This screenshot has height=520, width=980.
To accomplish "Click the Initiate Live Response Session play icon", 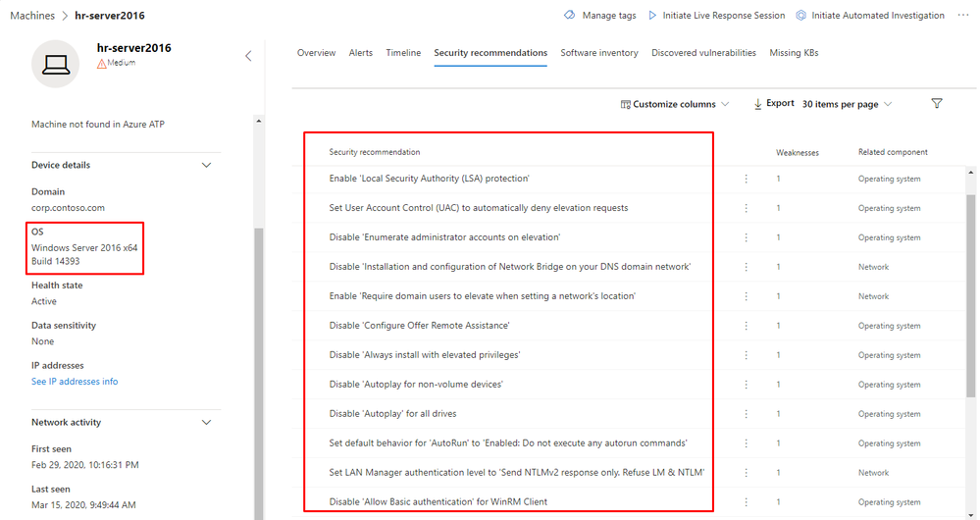I will [652, 15].
